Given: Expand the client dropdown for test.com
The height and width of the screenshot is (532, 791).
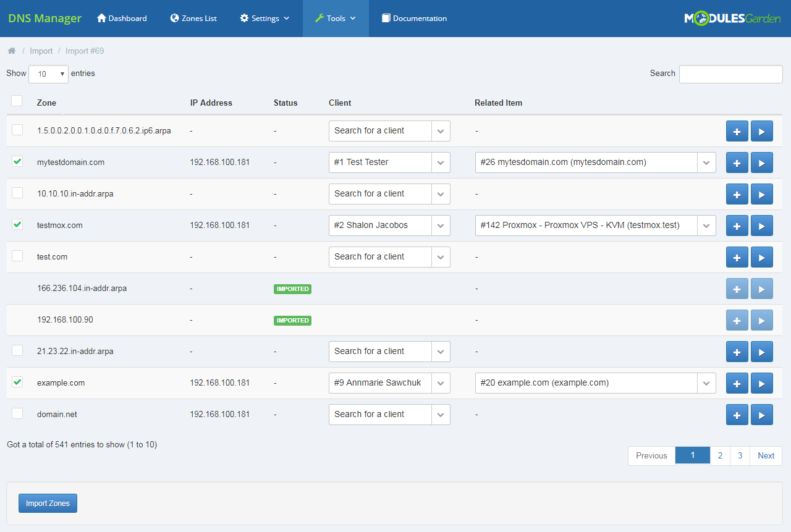Looking at the screenshot, I should 440,257.
